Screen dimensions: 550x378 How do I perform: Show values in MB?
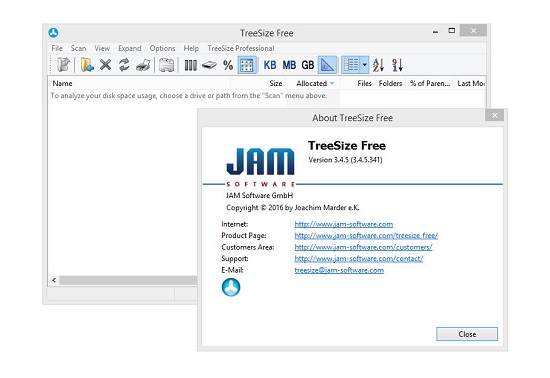point(289,65)
